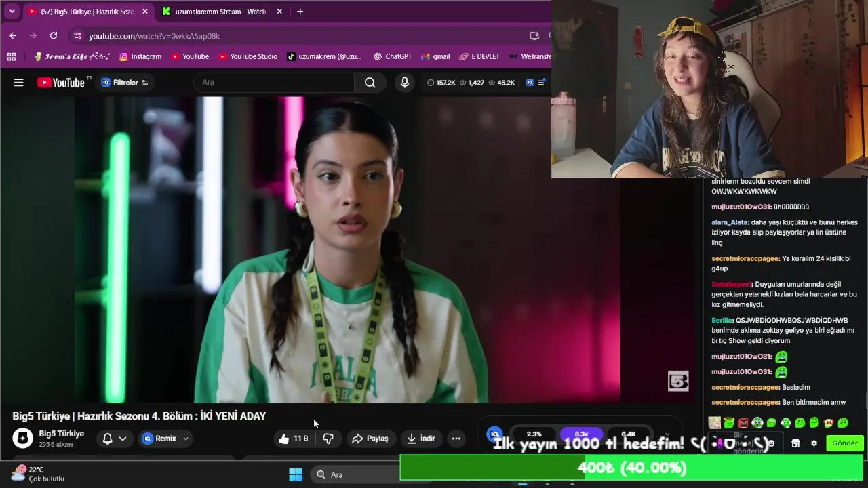Go forward in browser history
The image size is (868, 488).
coord(33,35)
